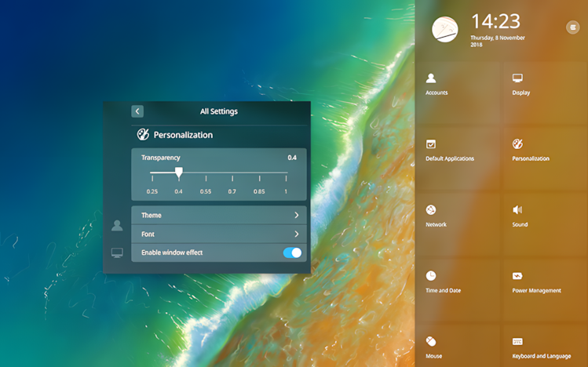Expand the Font row chevron

[x=297, y=234]
